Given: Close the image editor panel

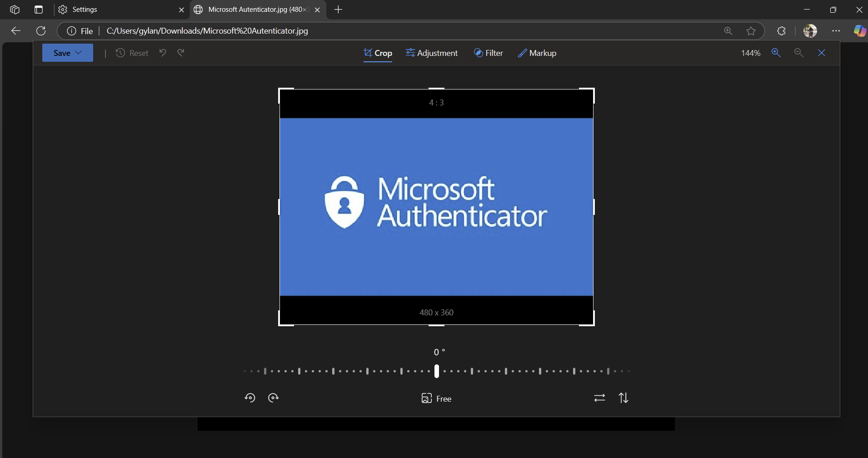Looking at the screenshot, I should click(x=822, y=53).
